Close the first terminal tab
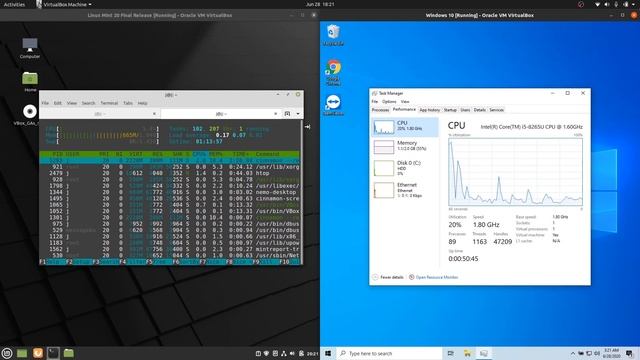Screen dimensions: 640x360 (154, 114)
